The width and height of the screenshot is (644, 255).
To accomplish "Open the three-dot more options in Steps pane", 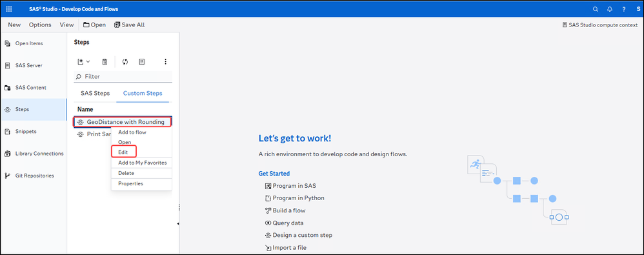I will (166, 61).
